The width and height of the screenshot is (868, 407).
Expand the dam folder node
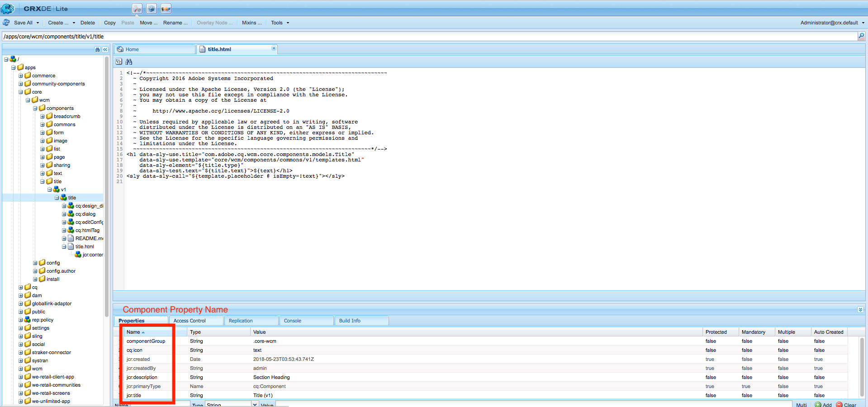click(x=21, y=295)
